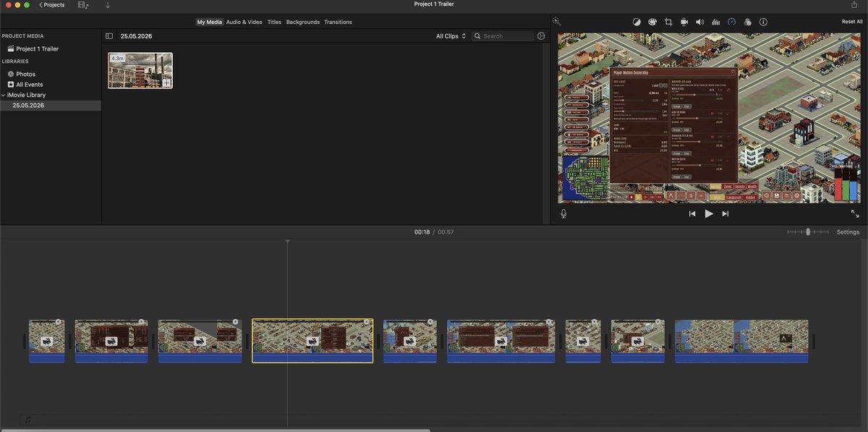The width and height of the screenshot is (868, 432).
Task: Open the timeline Settings button
Action: tap(848, 232)
